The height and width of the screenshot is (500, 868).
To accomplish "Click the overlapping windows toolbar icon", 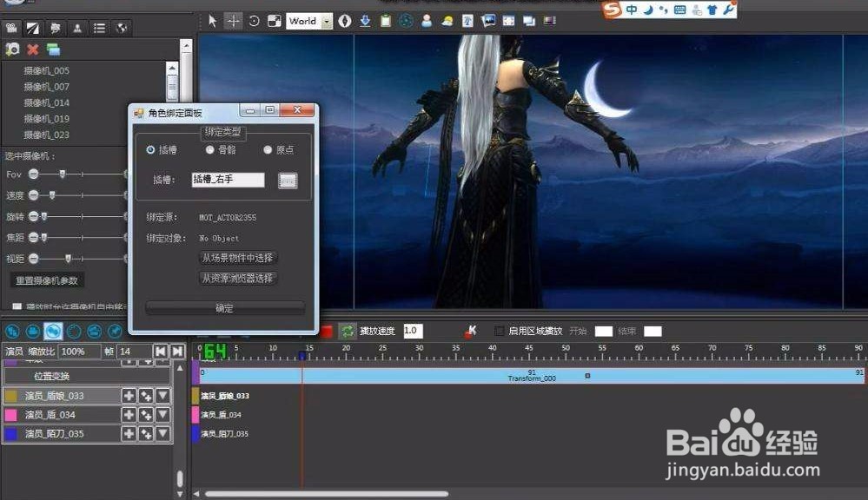I will click(x=529, y=21).
